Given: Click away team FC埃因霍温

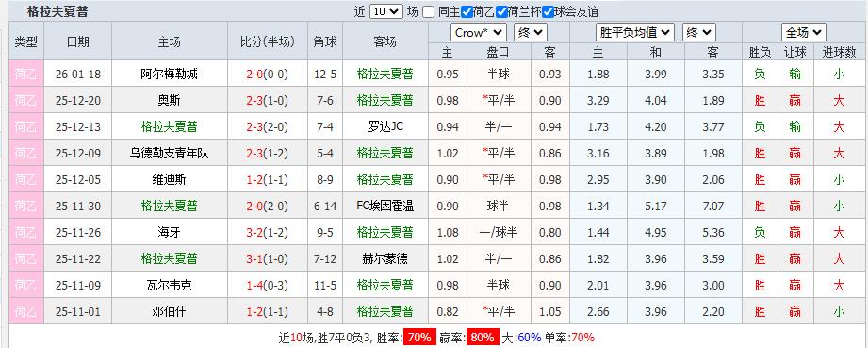Looking at the screenshot, I should [x=385, y=207].
